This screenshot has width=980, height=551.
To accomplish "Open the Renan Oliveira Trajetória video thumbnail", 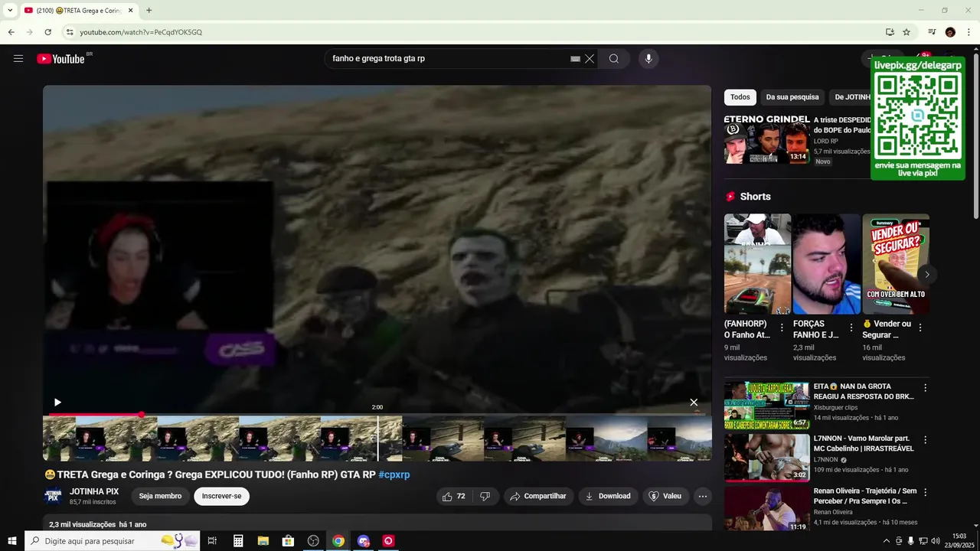I will click(x=767, y=509).
